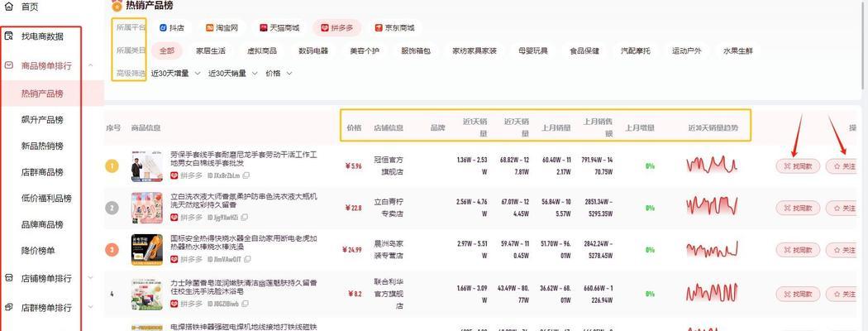Image resolution: width=868 pixels, height=331 pixels.
Task: Filter by 运动户外 category
Action: [x=687, y=50]
